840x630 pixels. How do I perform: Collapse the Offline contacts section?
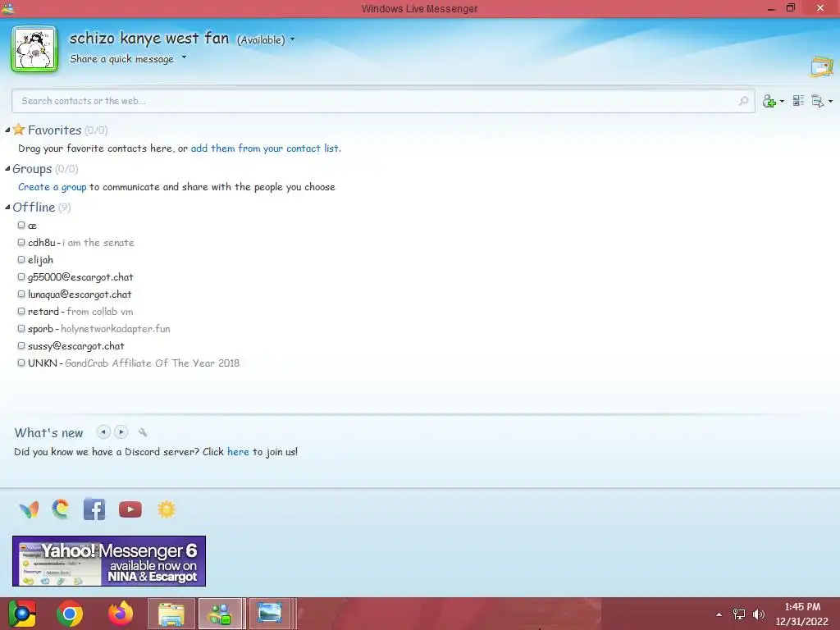(x=7, y=207)
